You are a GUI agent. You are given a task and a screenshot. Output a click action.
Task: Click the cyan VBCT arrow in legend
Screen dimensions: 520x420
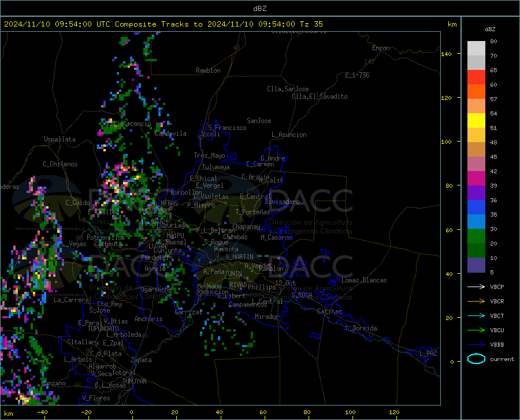(x=476, y=315)
